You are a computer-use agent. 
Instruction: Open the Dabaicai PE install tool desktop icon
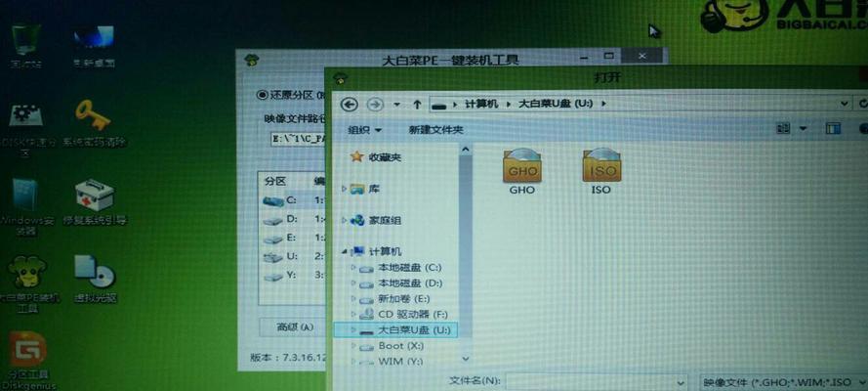[26, 277]
